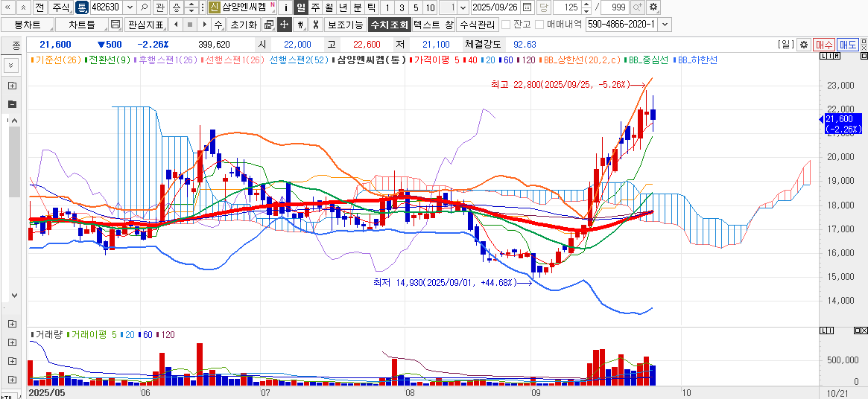Viewport: 868px width, 399px height.
Task: Click the scissors-style cut tool icon
Action: coord(315,25)
